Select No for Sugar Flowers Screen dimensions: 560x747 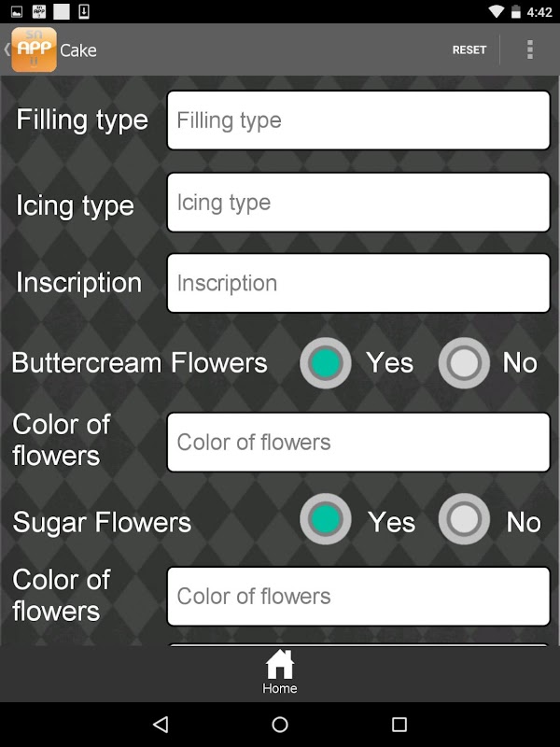click(x=464, y=520)
